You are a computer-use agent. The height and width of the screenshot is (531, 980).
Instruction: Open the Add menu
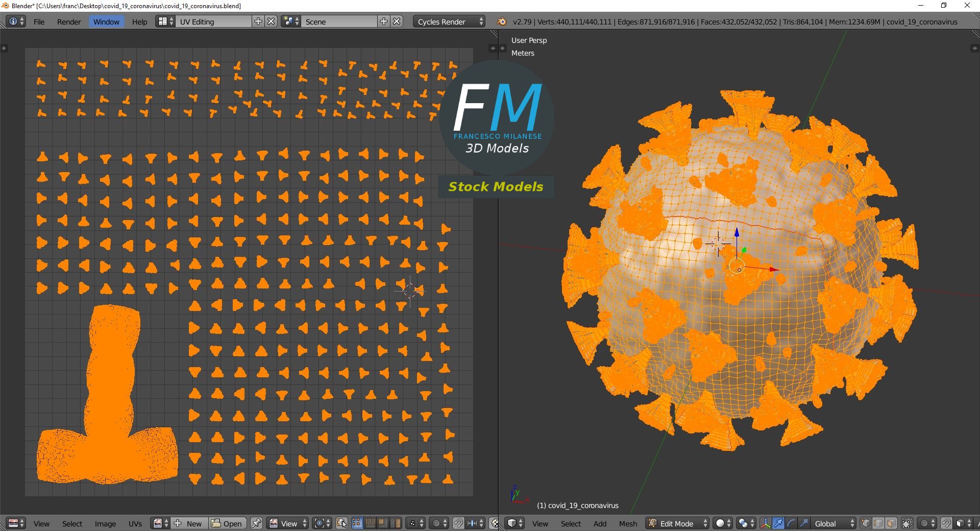[600, 523]
